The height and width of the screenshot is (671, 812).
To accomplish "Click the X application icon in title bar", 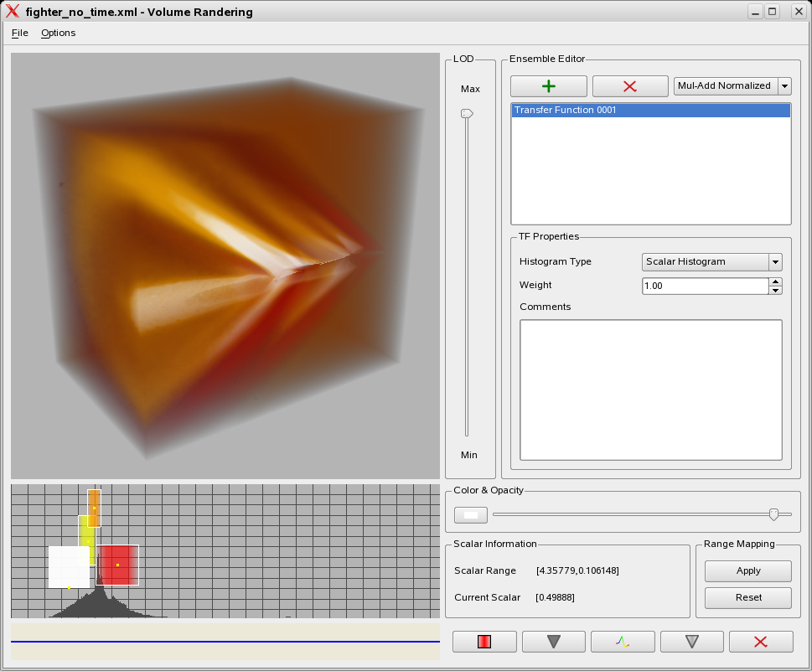I will pos(13,12).
